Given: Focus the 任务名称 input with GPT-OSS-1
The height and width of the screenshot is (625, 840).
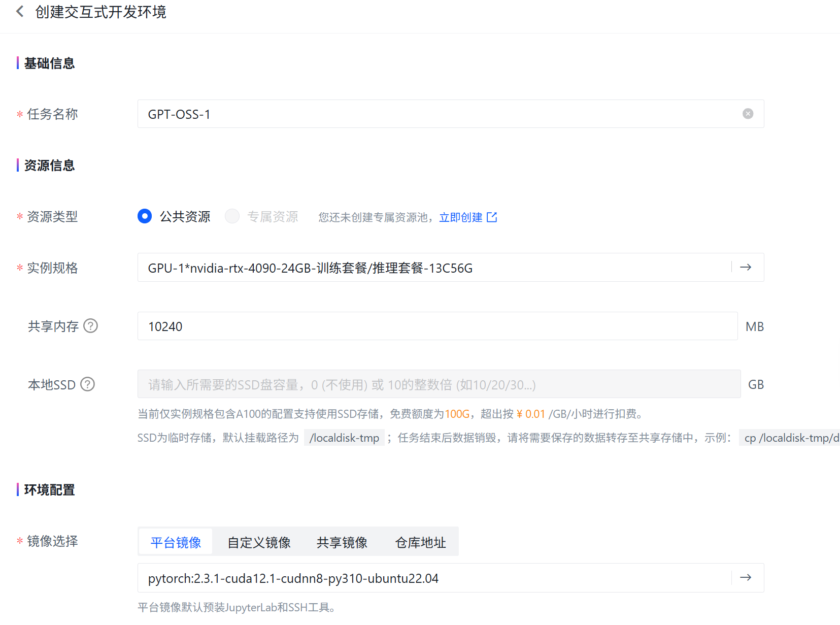Looking at the screenshot, I should click(451, 114).
